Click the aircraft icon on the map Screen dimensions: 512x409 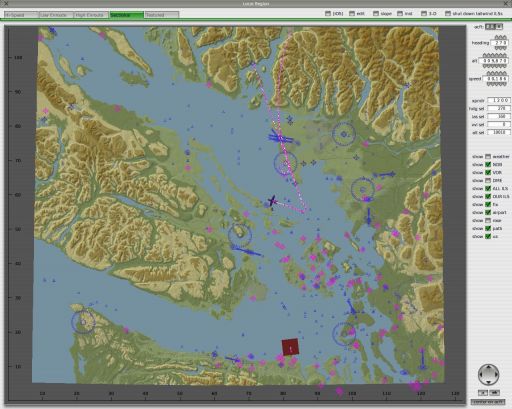pos(272,201)
